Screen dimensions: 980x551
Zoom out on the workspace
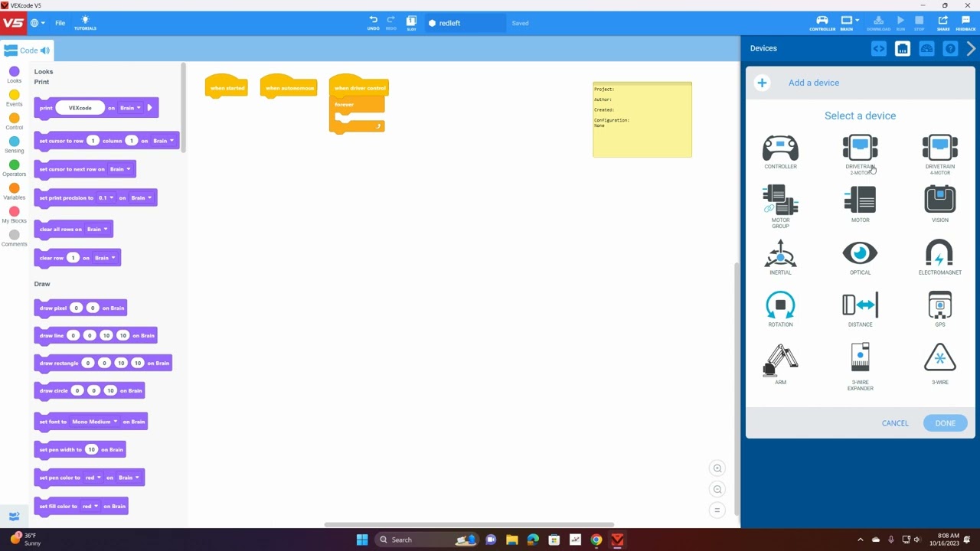pos(717,489)
